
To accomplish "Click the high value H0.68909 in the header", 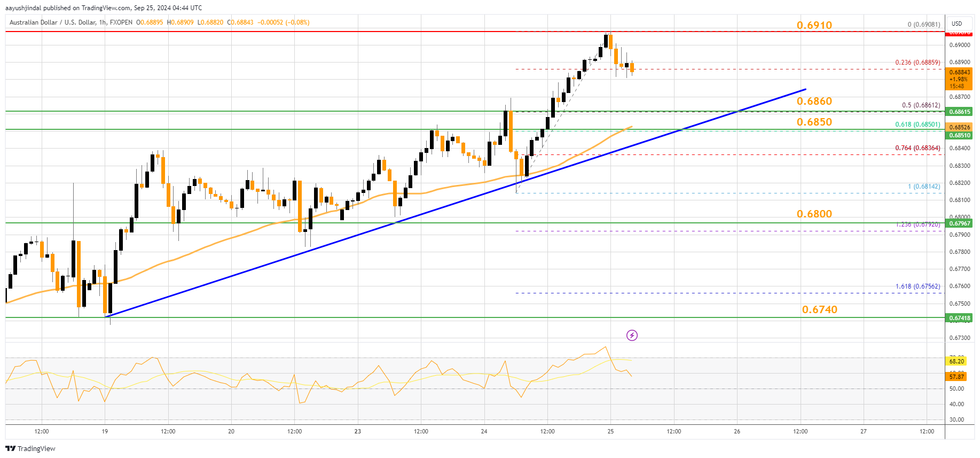I will click(181, 22).
